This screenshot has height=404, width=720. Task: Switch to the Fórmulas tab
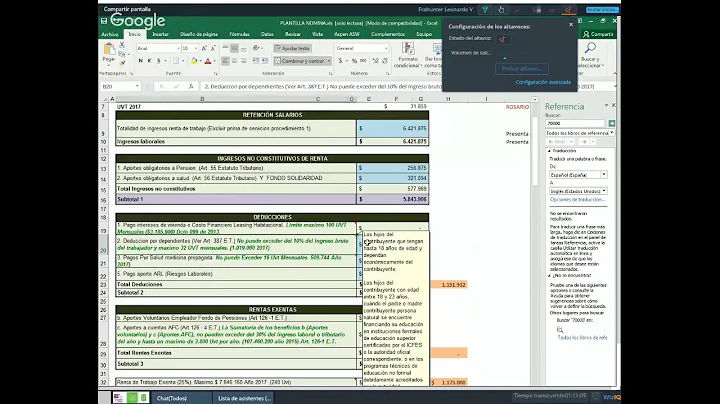point(239,34)
